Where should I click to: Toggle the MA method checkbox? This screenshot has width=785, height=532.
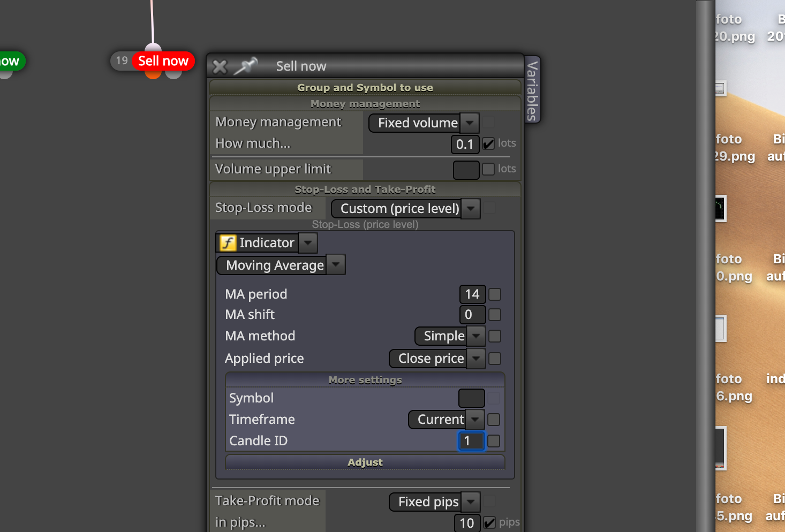point(495,336)
